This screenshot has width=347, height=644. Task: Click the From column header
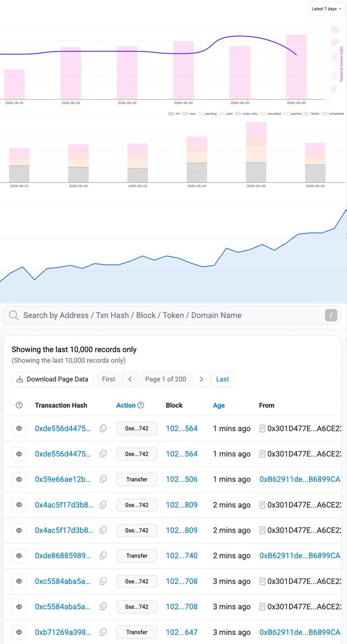(267, 405)
